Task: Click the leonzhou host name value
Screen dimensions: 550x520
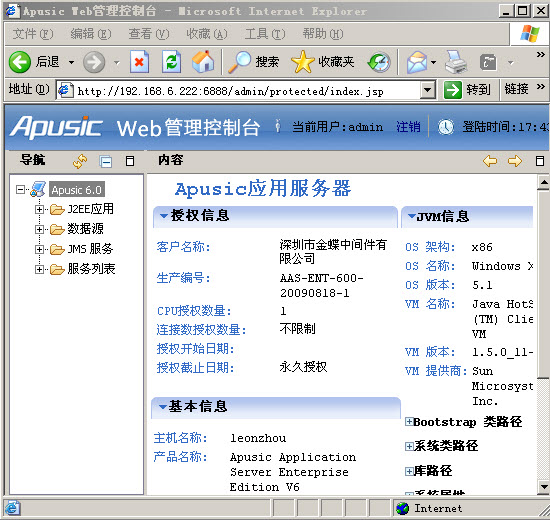Action: pyautogui.click(x=258, y=438)
